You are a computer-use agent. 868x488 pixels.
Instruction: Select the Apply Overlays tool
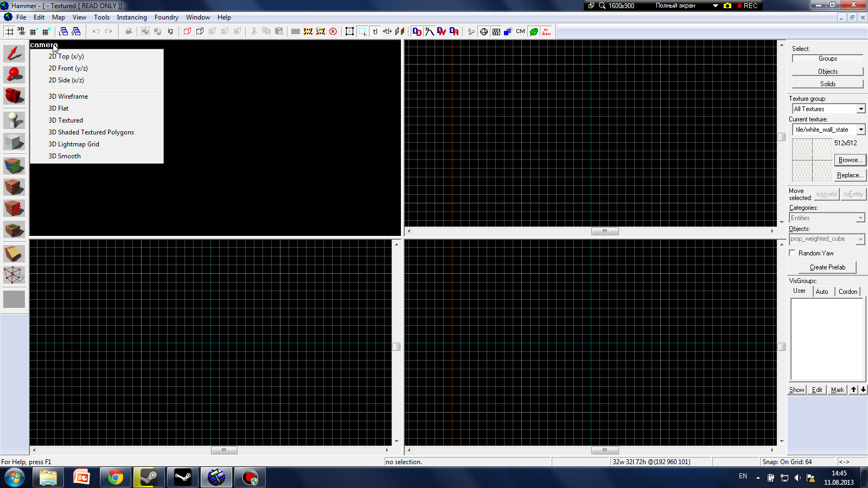14,229
